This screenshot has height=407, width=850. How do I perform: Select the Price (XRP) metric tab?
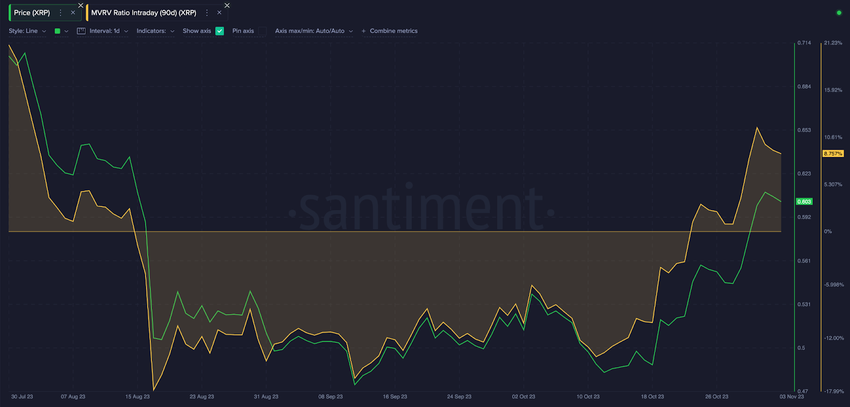[32, 13]
